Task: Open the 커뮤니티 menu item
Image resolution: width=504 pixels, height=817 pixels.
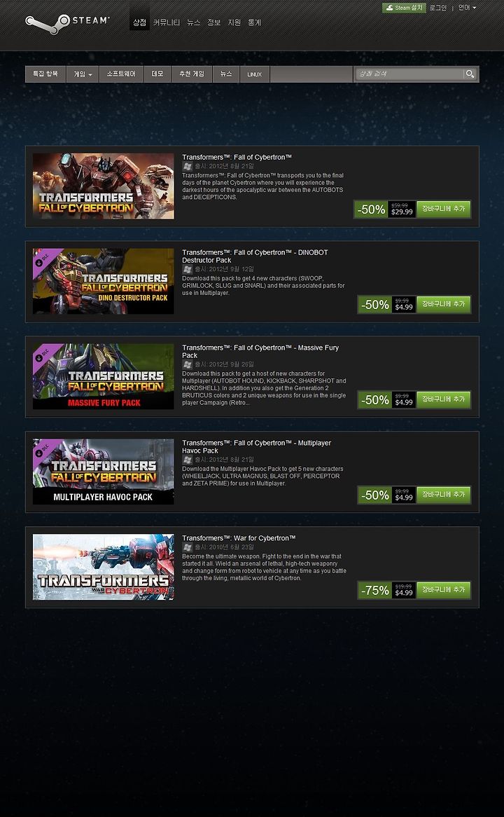Action: (x=167, y=22)
